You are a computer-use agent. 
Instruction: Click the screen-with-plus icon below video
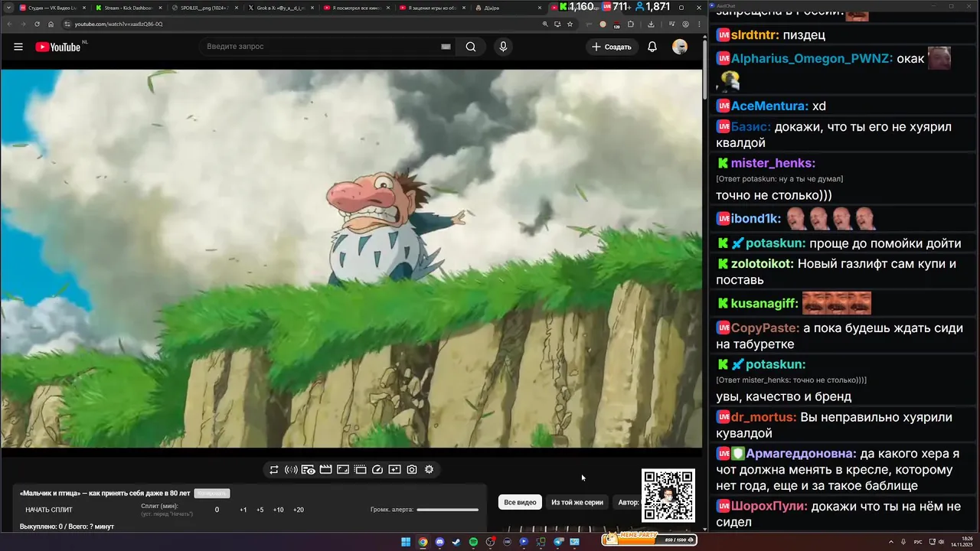[394, 469]
